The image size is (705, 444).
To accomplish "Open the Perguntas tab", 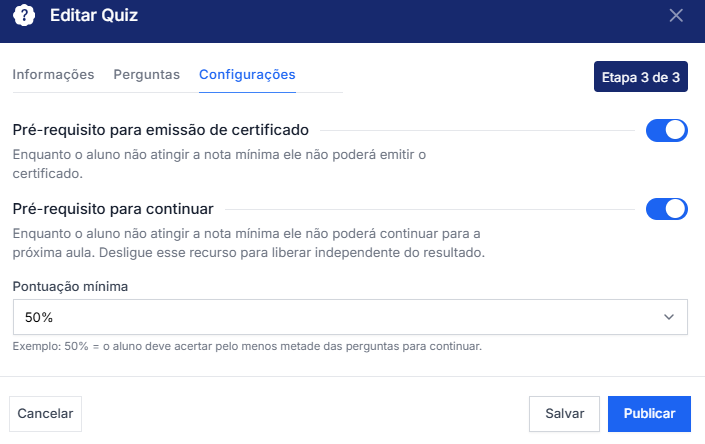I will 146,75.
